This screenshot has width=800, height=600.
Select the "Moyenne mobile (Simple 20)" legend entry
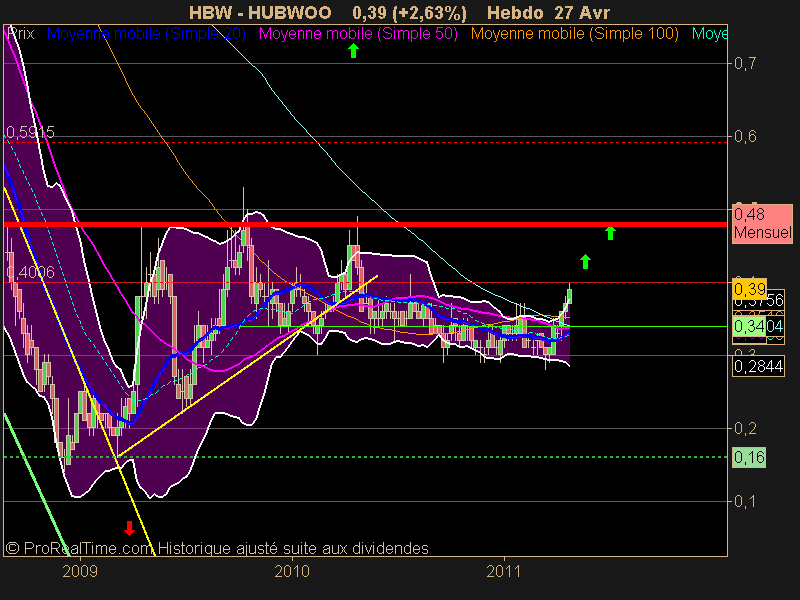pyautogui.click(x=146, y=34)
